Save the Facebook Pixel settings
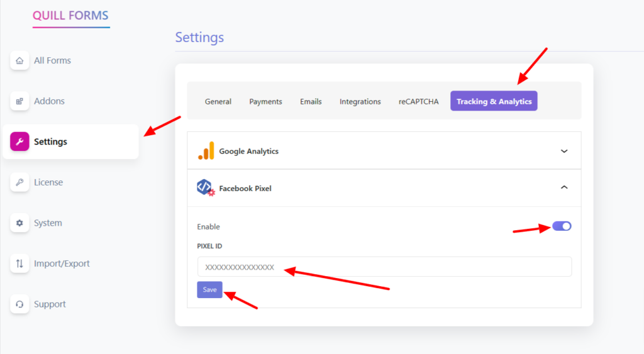644x354 pixels. [209, 289]
